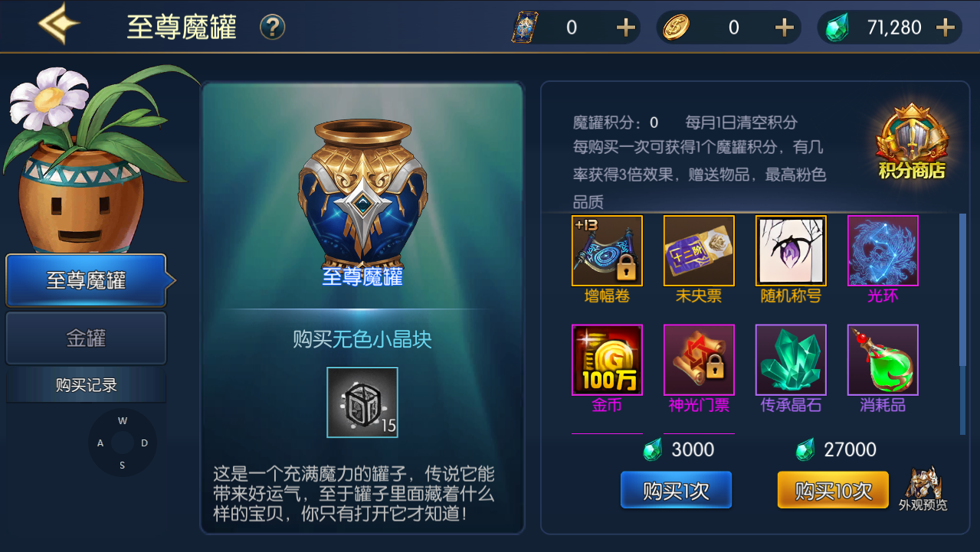Select the 未央票 ticket reward icon

pyautogui.click(x=699, y=250)
